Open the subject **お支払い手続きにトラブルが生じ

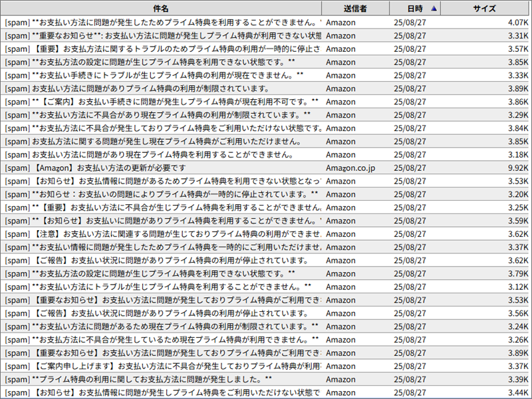point(154,75)
